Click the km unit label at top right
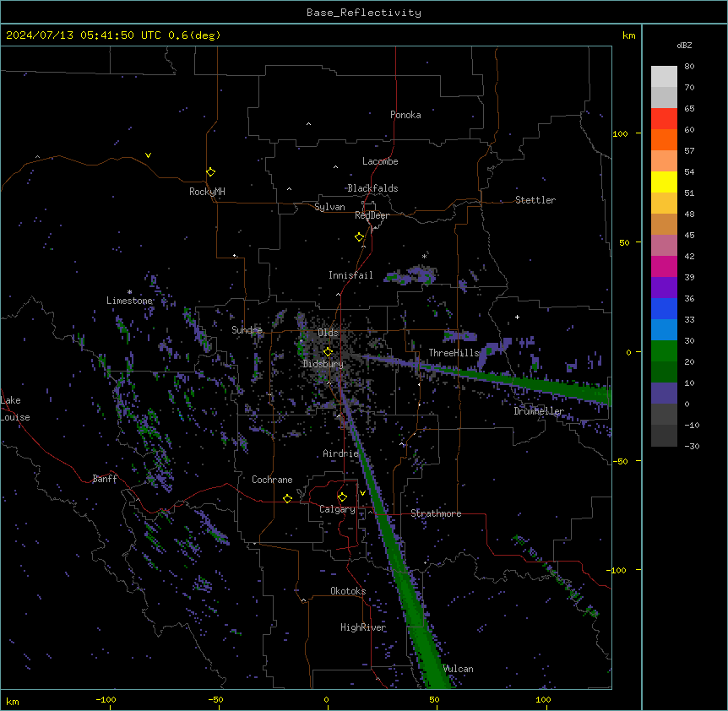This screenshot has height=711, width=728. coord(629,35)
